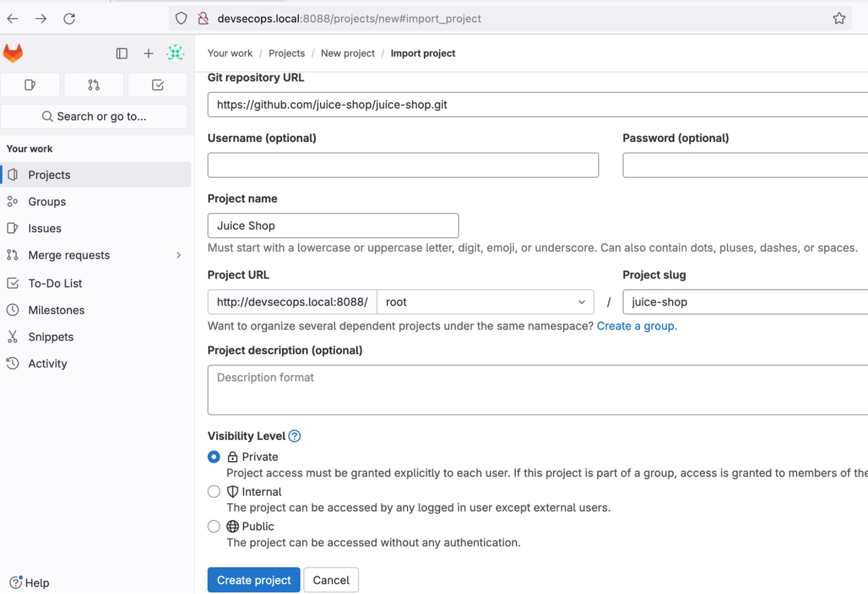Click the GitLab fox logo
This screenshot has height=594, width=868.
point(13,53)
